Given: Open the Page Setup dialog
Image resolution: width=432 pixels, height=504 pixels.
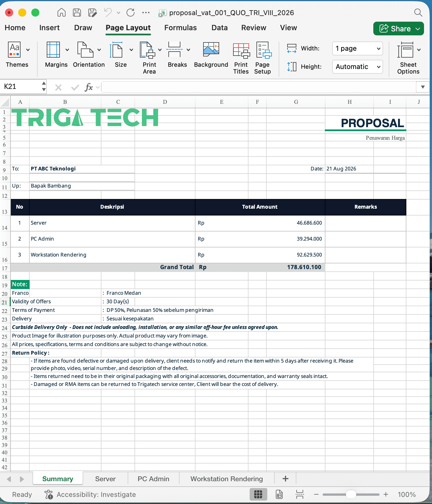Looking at the screenshot, I should 262,58.
